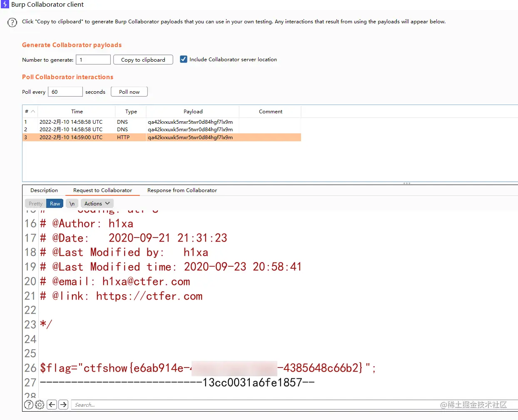Click the @email: h1xa@ctfer.com line
The image size is (518, 420).
pos(115,281)
